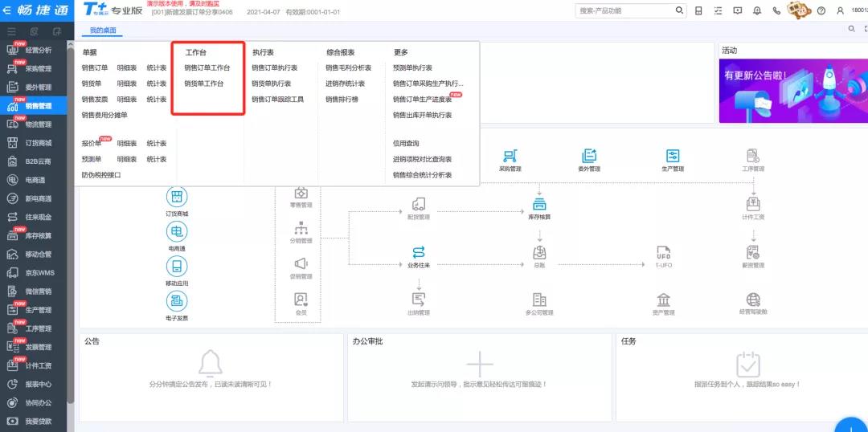This screenshot has width=868, height=432.
Task: Open 销售订单工作台 in the 工作台 menu
Action: tap(207, 68)
